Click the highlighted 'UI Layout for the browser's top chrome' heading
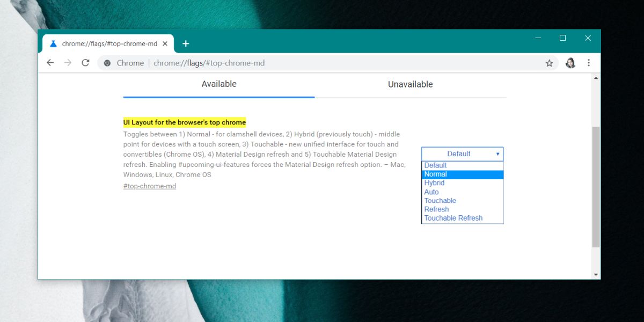The image size is (644, 322). (185, 122)
